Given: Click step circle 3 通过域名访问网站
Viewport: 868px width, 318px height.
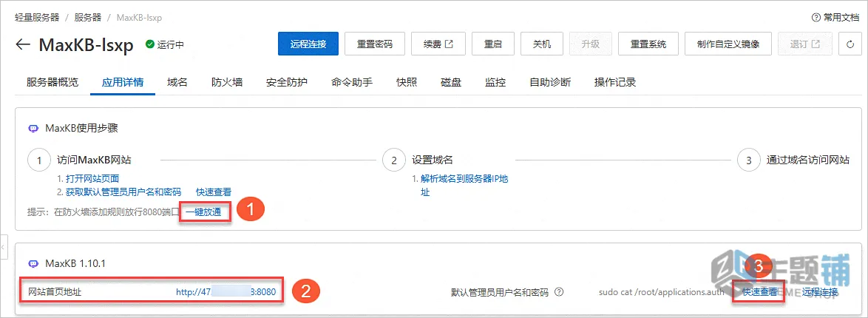Looking at the screenshot, I should pyautogui.click(x=749, y=160).
